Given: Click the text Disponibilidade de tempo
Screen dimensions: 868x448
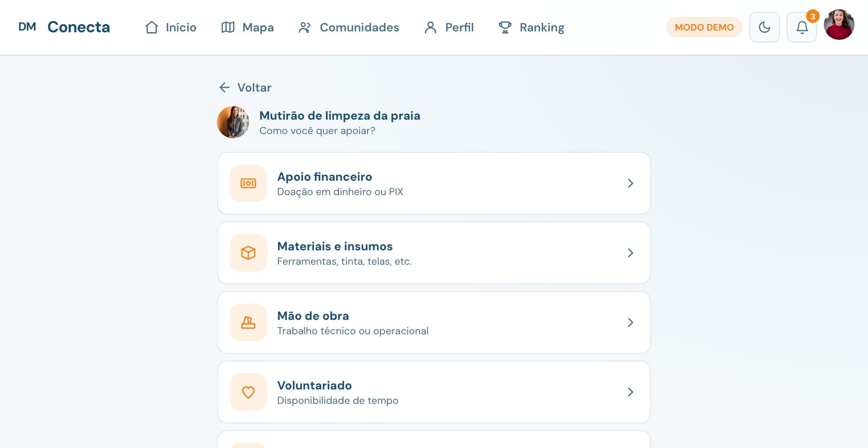Looking at the screenshot, I should 338,400.
